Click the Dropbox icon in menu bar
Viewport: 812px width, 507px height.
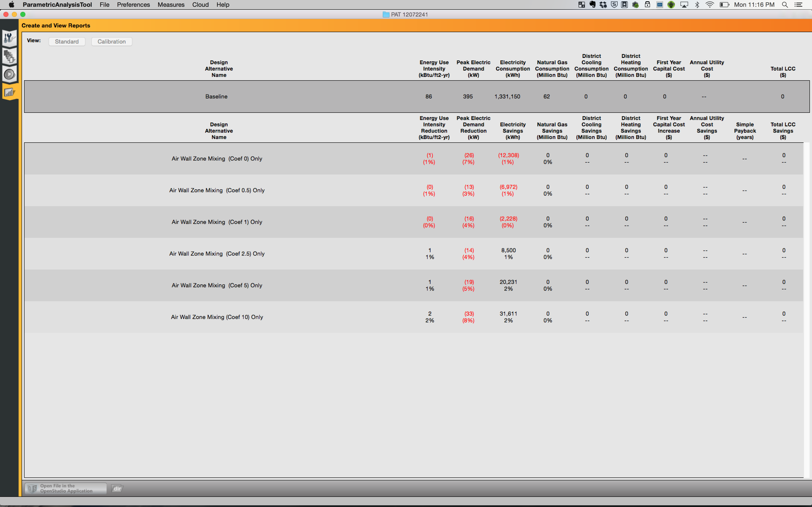(603, 5)
